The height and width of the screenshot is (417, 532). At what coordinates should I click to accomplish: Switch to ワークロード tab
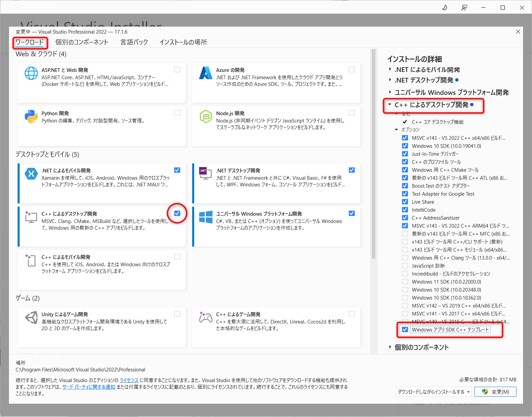click(x=30, y=42)
